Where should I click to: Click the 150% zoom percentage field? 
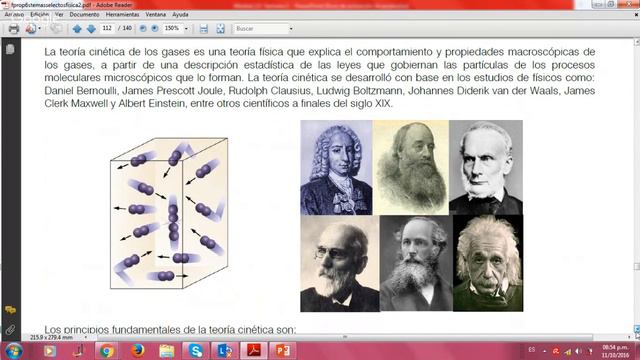[x=172, y=28]
